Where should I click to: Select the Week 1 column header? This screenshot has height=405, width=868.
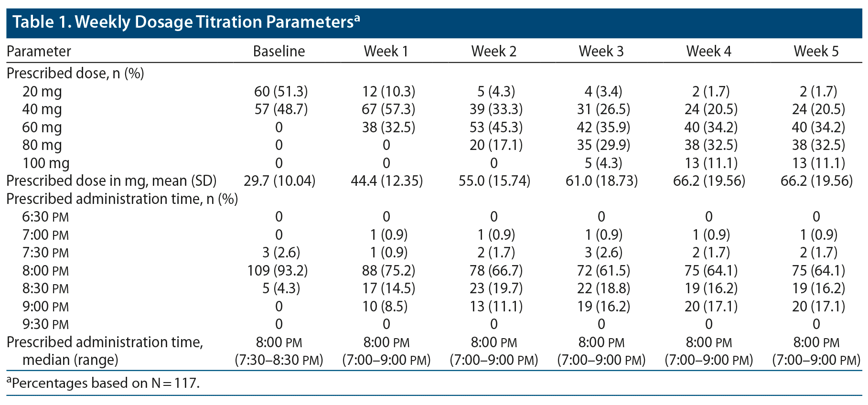coord(386,51)
